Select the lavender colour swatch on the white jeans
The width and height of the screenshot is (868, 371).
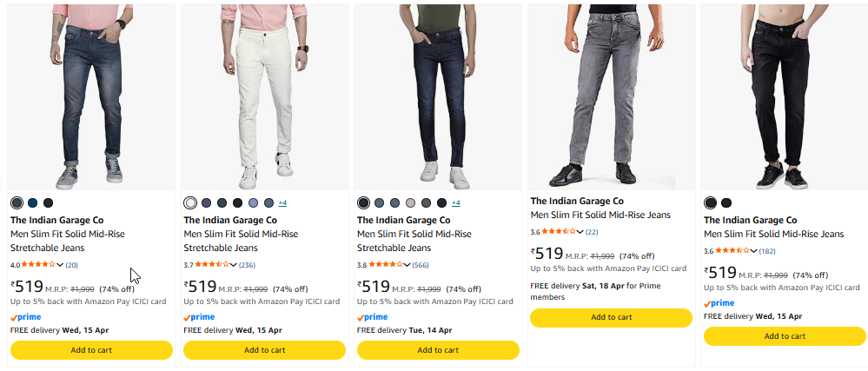point(253,202)
